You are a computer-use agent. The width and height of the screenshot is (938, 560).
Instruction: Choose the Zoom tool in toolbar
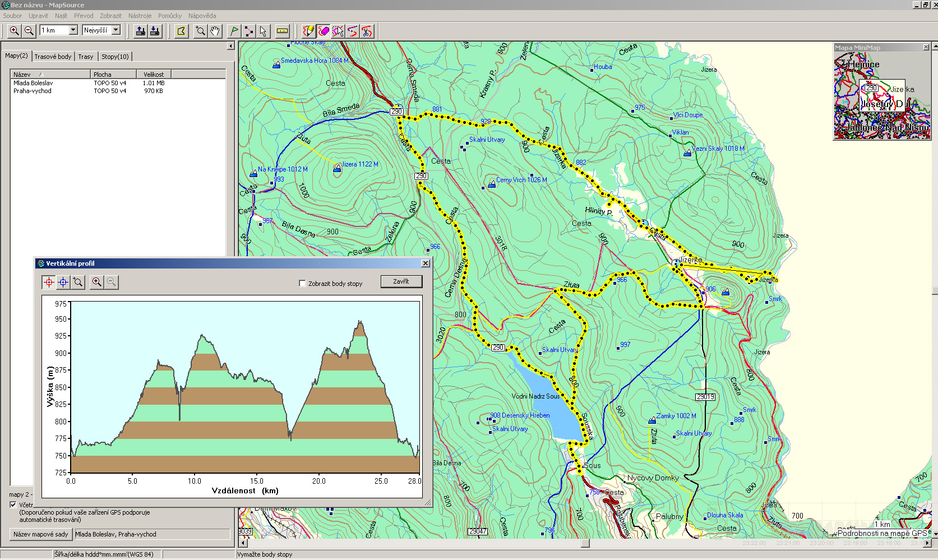[x=200, y=31]
